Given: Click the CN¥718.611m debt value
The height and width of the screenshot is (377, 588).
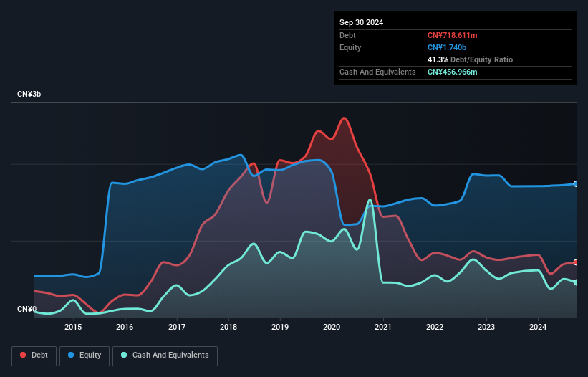Looking at the screenshot, I should coord(452,35).
